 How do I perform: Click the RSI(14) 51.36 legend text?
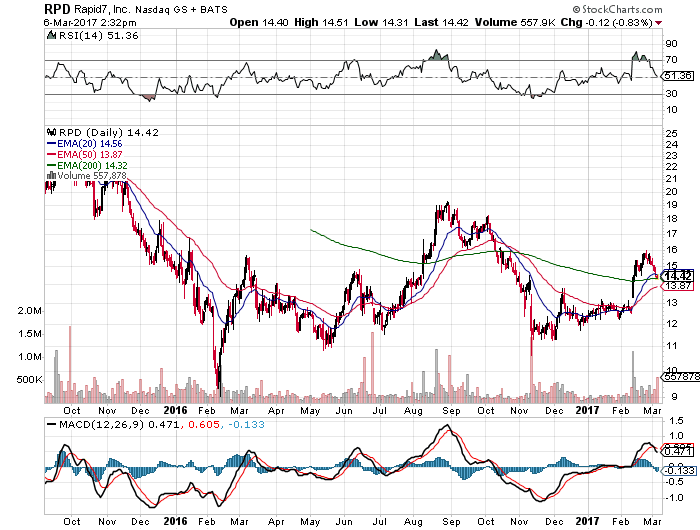click(99, 36)
